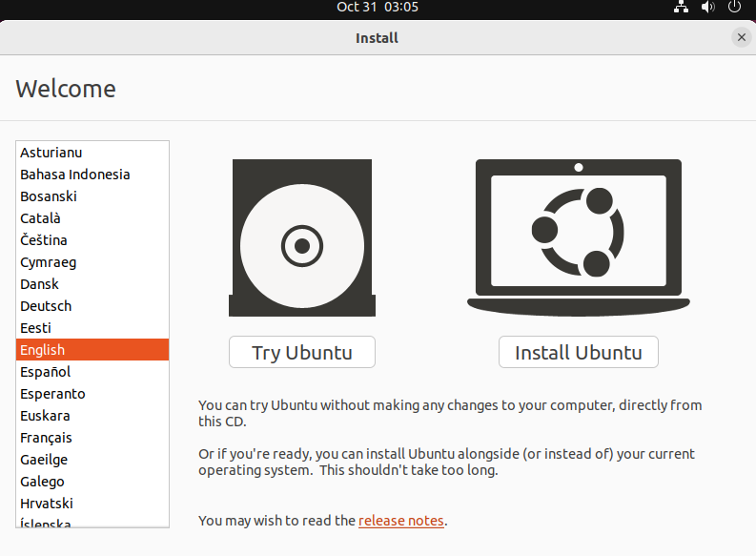Image resolution: width=756 pixels, height=556 pixels.
Task: Choose Euskara from the language list
Action: click(92, 416)
